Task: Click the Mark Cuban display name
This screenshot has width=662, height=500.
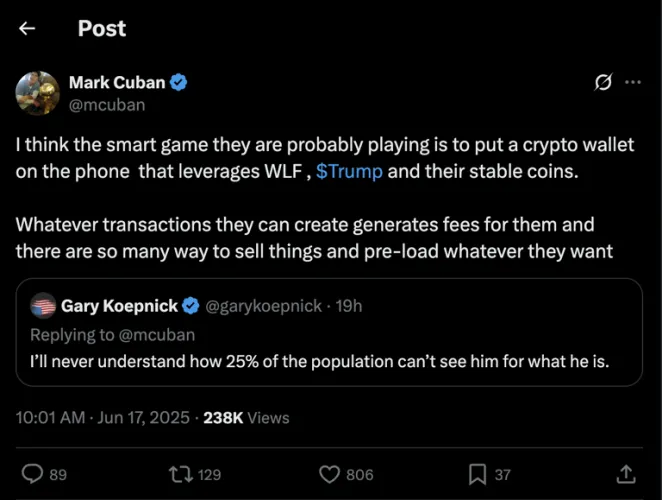Action: (x=116, y=83)
